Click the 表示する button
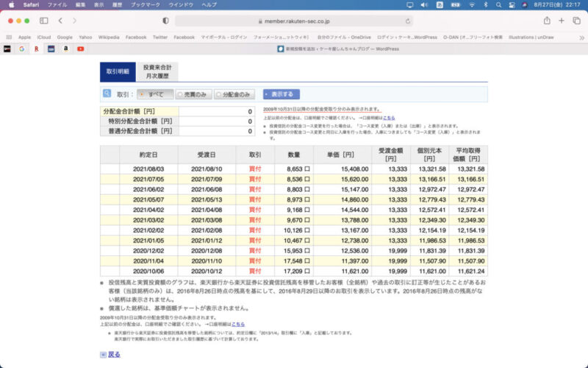The image size is (588, 368). (282, 94)
